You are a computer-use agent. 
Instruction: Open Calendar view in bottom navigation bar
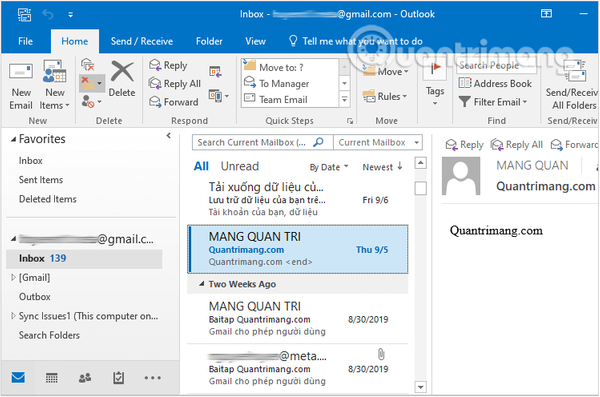[x=52, y=378]
